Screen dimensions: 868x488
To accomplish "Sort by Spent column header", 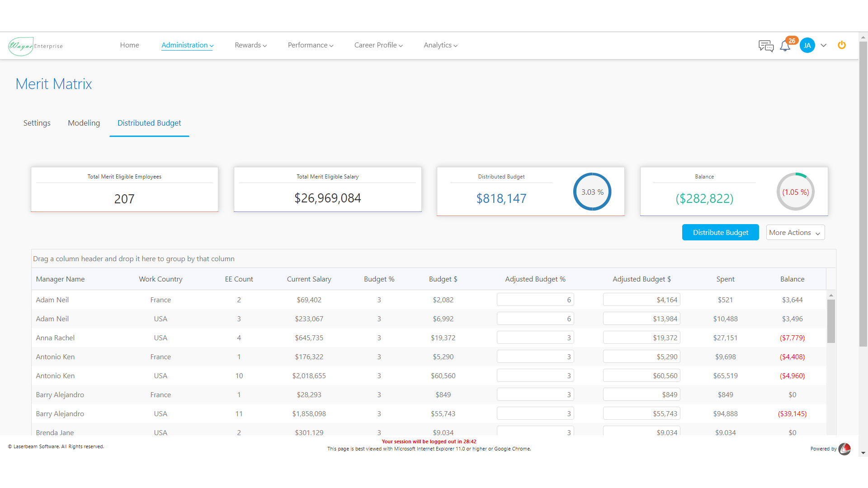I will click(x=726, y=279).
